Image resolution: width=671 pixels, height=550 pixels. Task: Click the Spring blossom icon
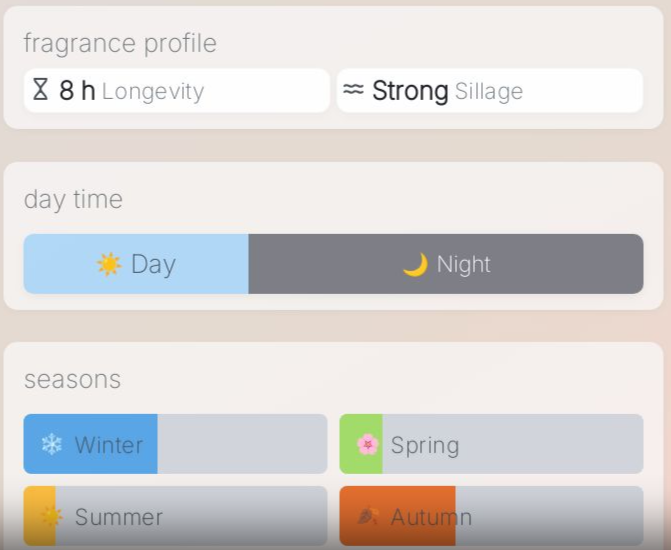(x=368, y=444)
